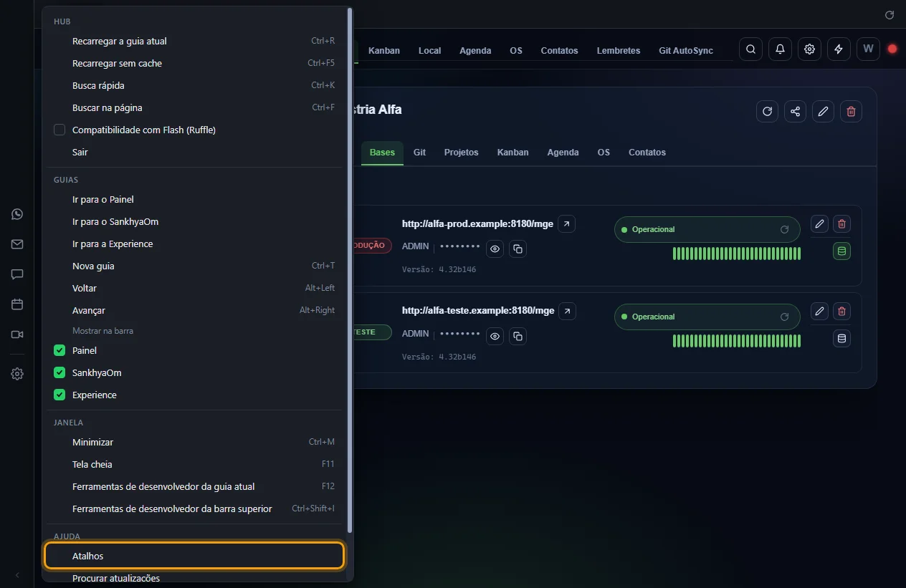Toggle Compatibilidade com Flash (Ruffle) checkbox
The width and height of the screenshot is (906, 588).
[x=59, y=130]
